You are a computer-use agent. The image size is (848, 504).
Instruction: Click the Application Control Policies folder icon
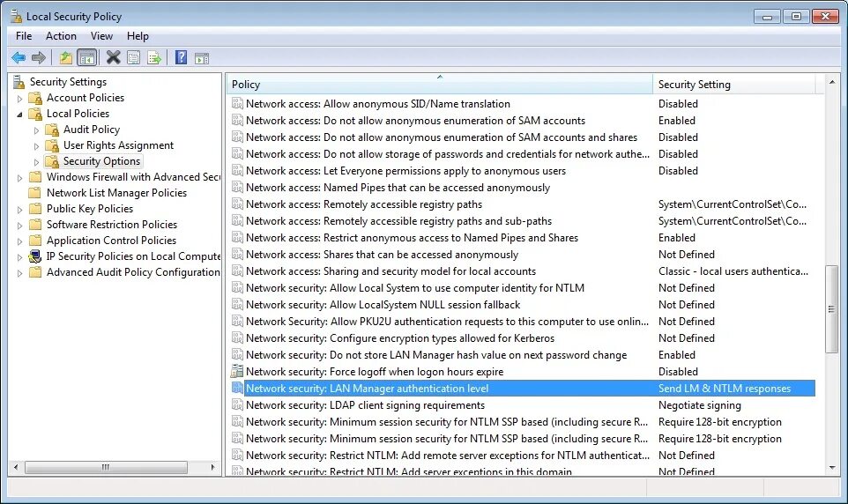[x=35, y=241]
